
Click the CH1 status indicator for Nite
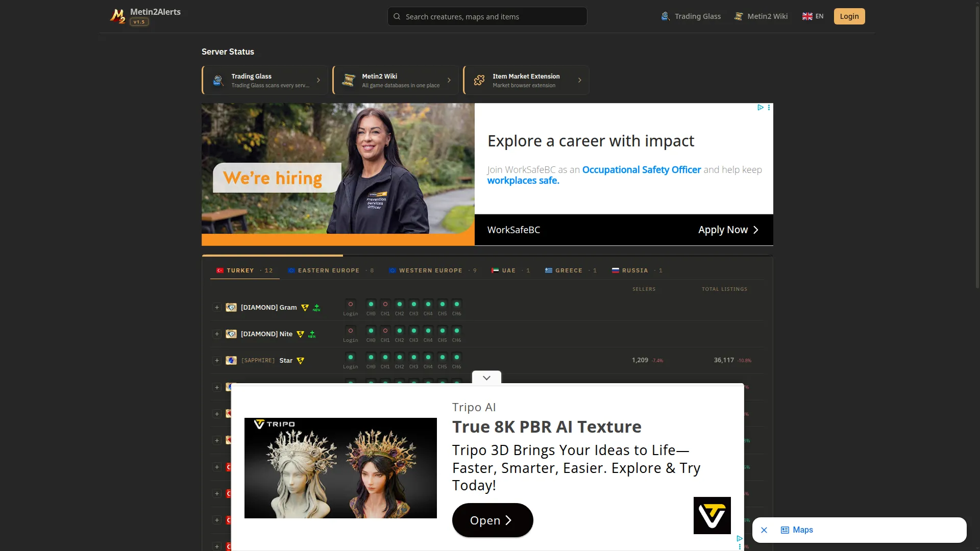385,331
